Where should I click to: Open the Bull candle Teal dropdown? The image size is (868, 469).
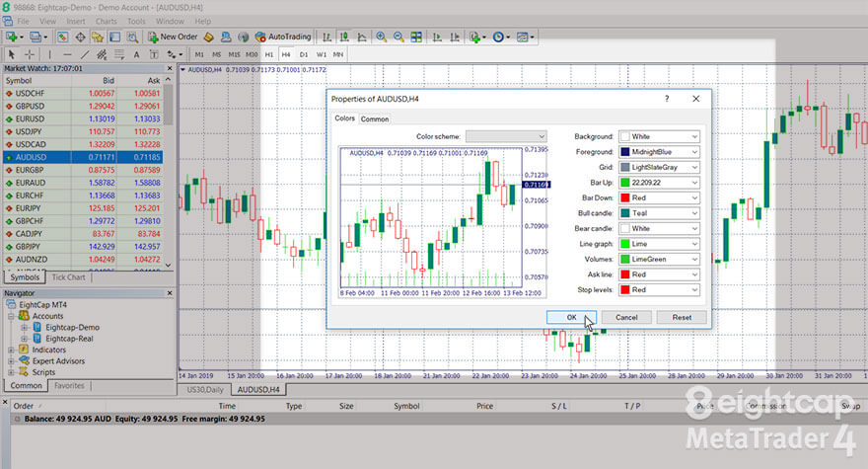click(659, 213)
